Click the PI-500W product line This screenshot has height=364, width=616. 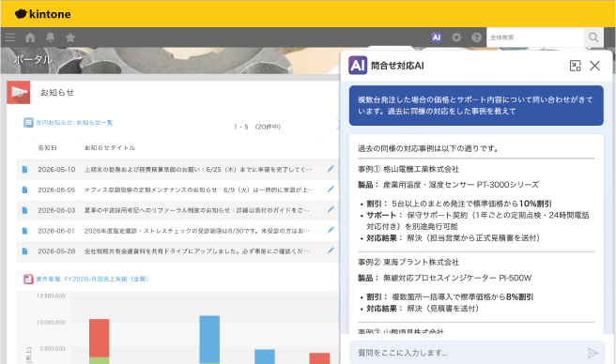click(x=445, y=278)
